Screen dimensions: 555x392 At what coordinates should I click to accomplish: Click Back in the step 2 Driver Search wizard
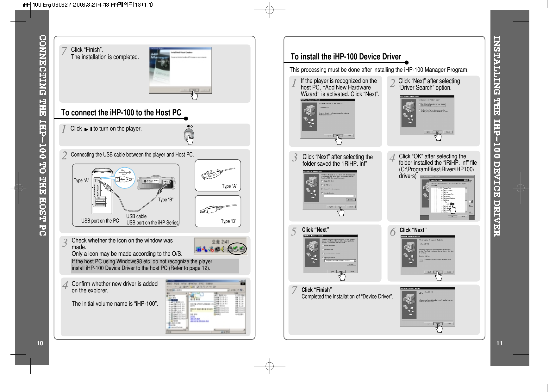428,132
